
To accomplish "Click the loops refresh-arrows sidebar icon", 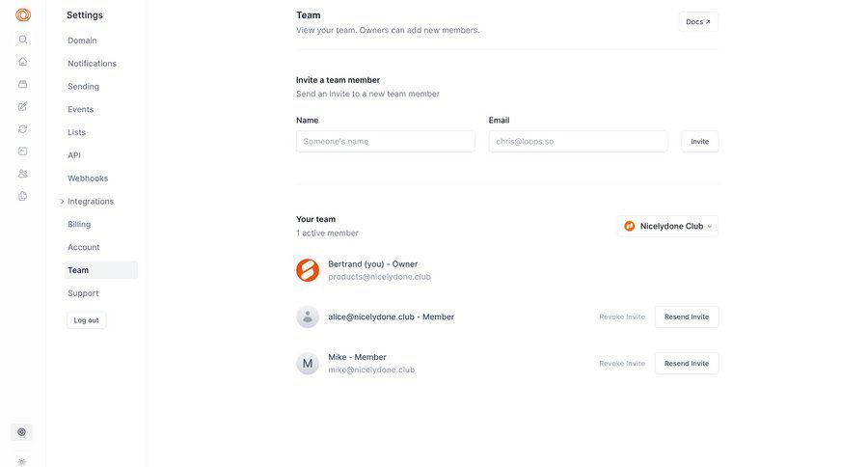I will [x=23, y=128].
